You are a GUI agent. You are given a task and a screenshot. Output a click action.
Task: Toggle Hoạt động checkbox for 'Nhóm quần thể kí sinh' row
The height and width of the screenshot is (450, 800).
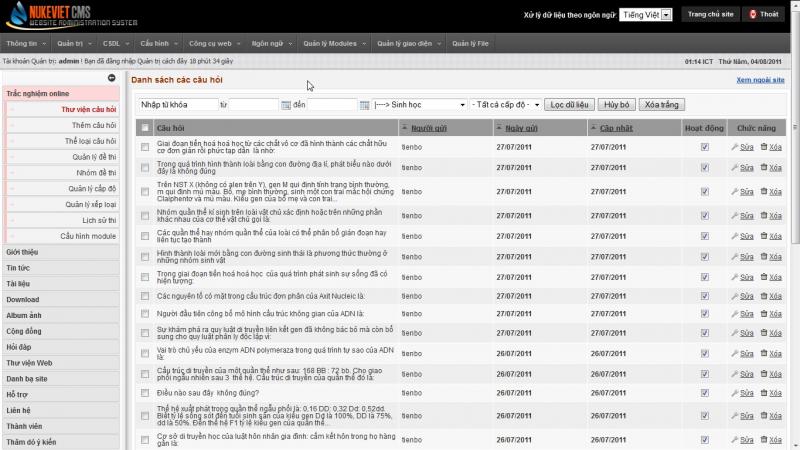click(x=705, y=216)
